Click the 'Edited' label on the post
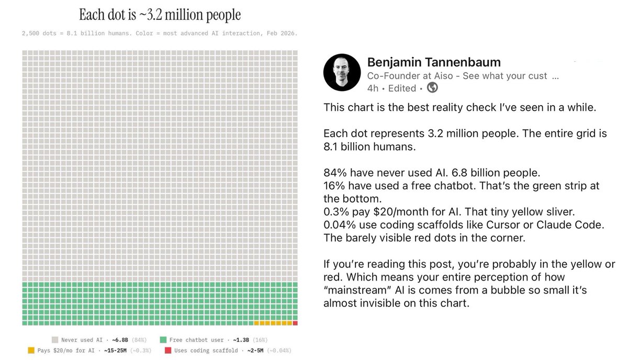Viewport: 628px width, 364px height. [x=402, y=88]
